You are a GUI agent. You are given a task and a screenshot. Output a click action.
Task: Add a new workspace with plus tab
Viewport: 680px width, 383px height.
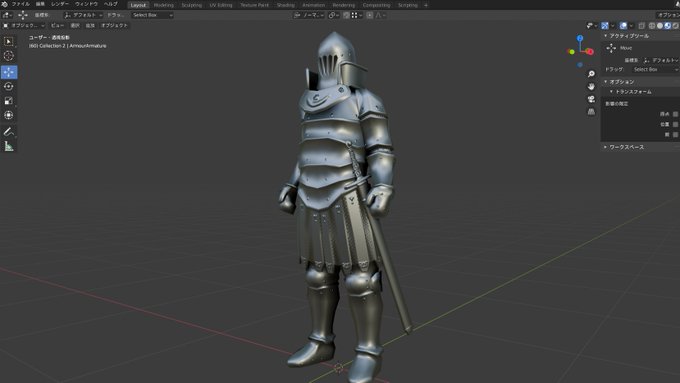click(x=426, y=5)
